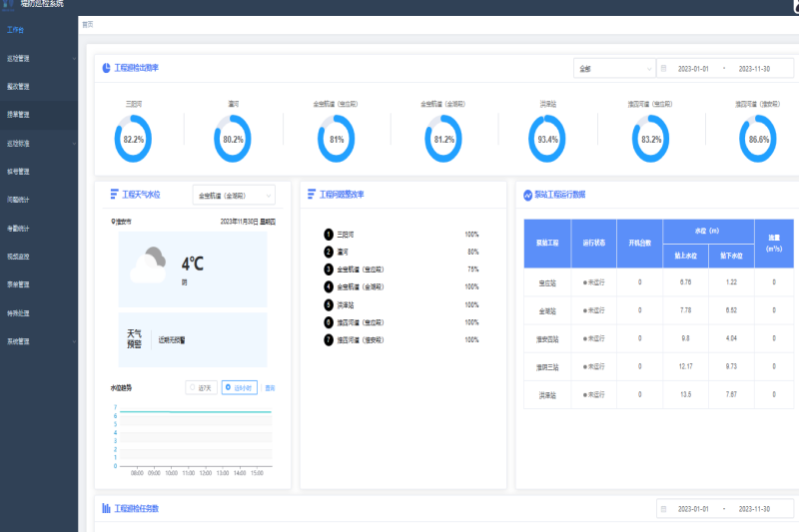Image resolution: width=799 pixels, height=532 pixels.
Task: Open the 问题统计 sidebar item
Action: [39, 200]
